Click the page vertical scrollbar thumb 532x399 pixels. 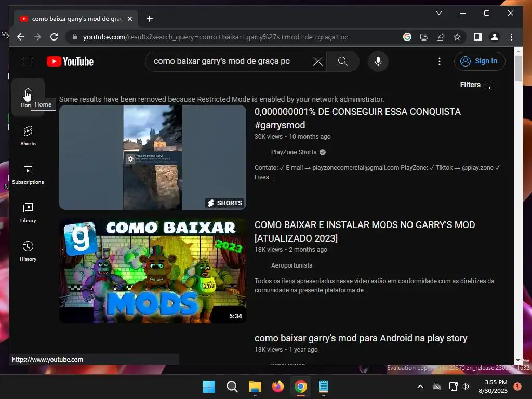click(518, 68)
